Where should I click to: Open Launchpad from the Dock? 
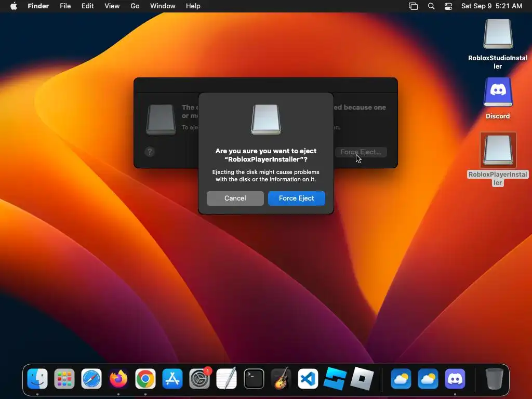64,379
